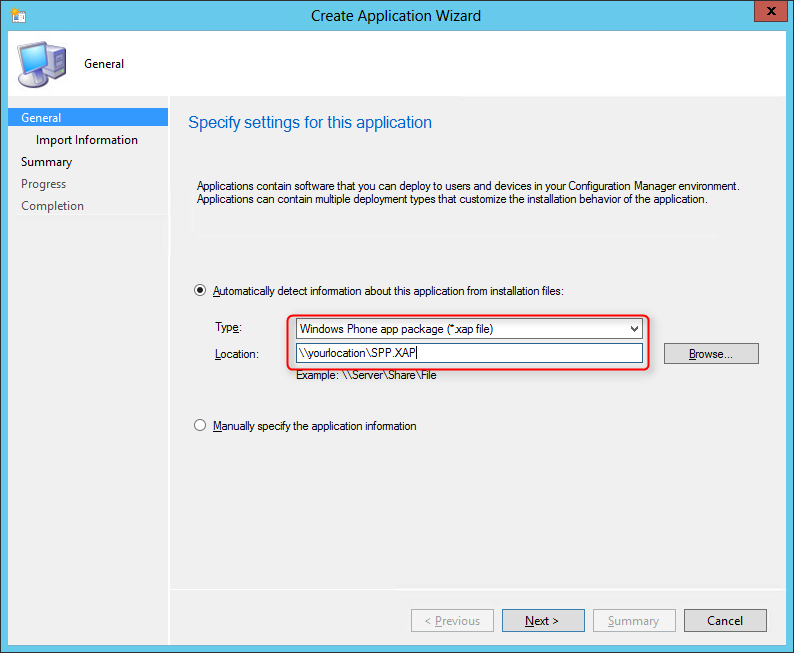This screenshot has width=794, height=653.
Task: Click the General computer icon in the header
Action: coord(42,64)
